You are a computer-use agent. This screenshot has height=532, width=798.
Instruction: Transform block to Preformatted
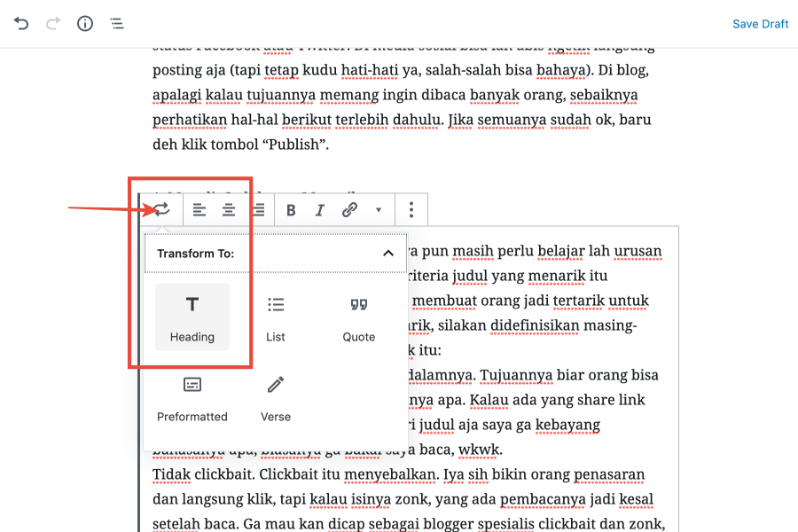pyautogui.click(x=192, y=399)
